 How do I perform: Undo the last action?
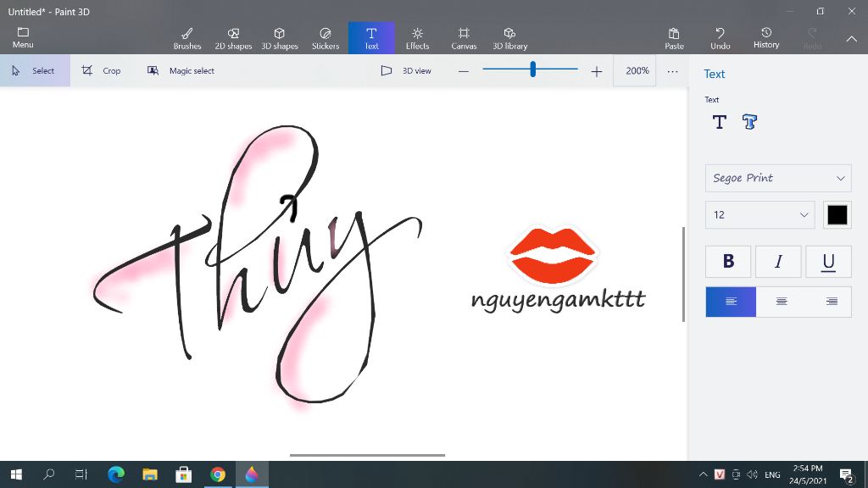(721, 38)
